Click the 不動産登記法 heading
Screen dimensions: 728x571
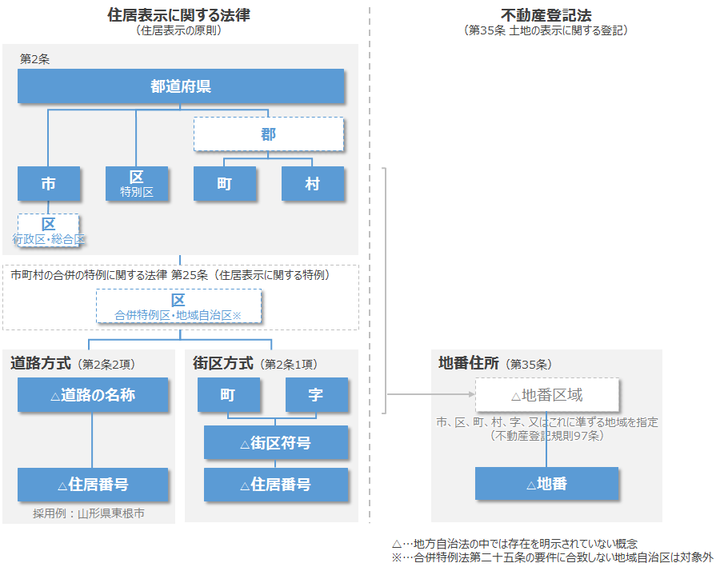[x=545, y=15]
